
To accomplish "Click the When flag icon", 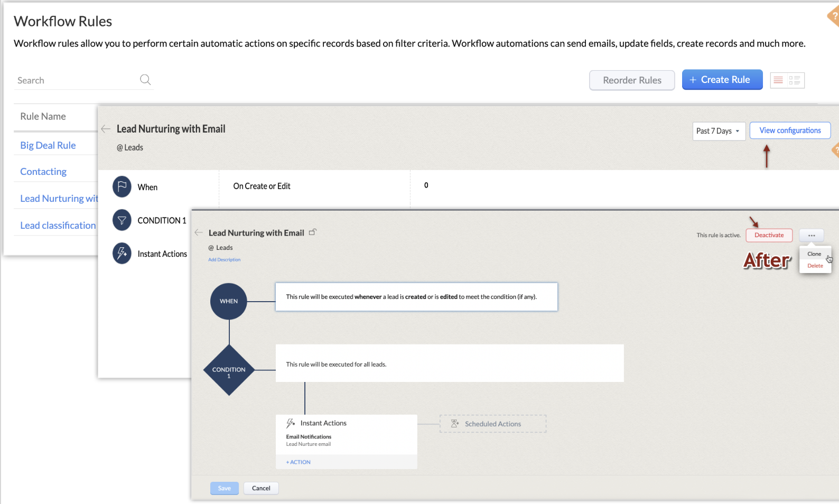I will coord(122,186).
